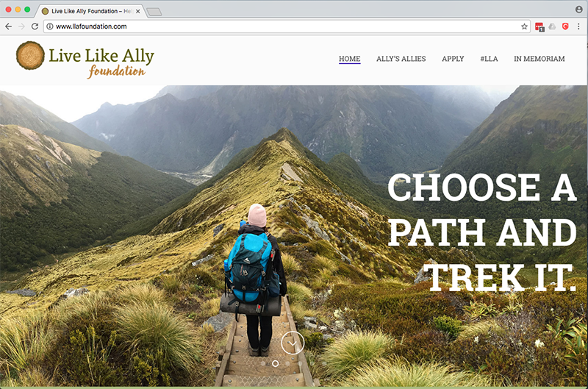Click the red shield extension icon
Image resolution: width=588 pixels, height=389 pixels.
point(565,26)
